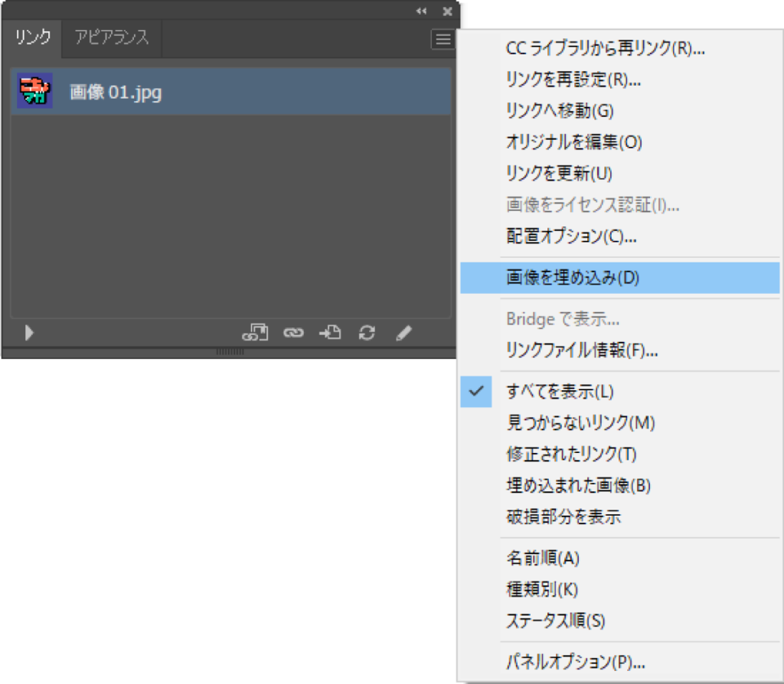Image resolution: width=784 pixels, height=684 pixels.
Task: Open the Links panel hamburger menu
Action: coord(443,39)
